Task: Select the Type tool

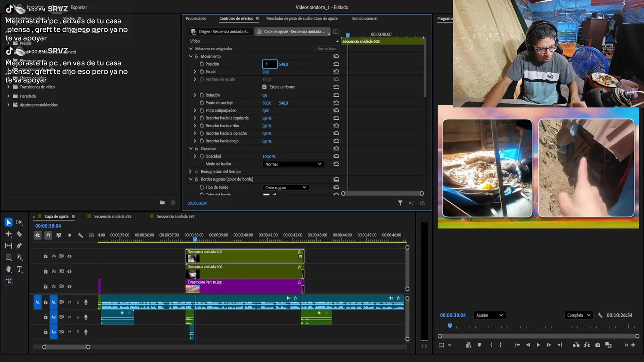Action: [19, 269]
